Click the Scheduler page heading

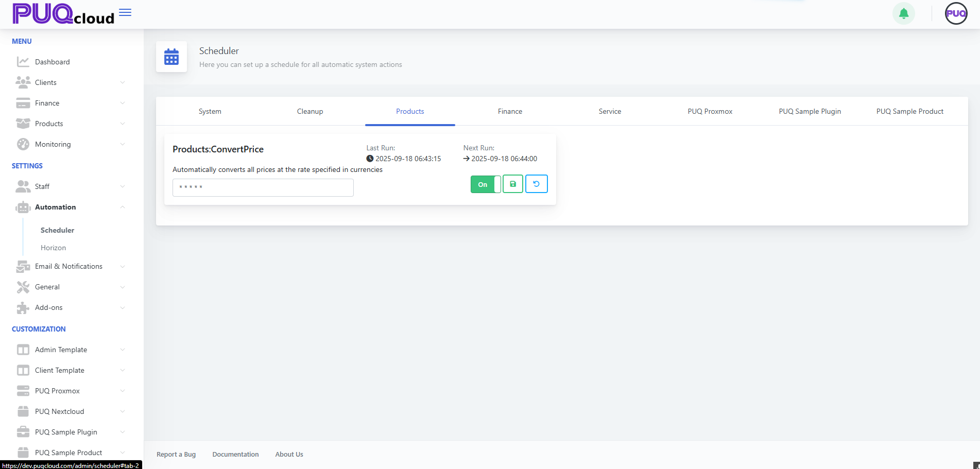point(219,51)
